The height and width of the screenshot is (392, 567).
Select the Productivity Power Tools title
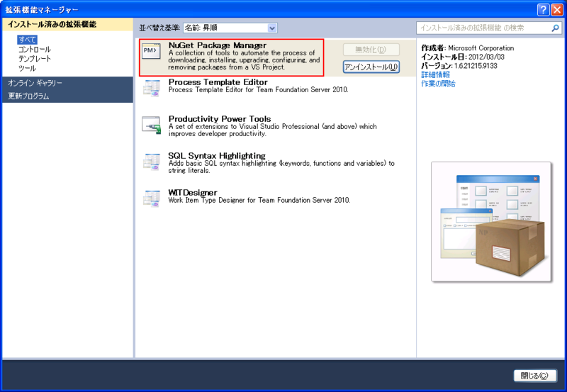[x=220, y=118]
